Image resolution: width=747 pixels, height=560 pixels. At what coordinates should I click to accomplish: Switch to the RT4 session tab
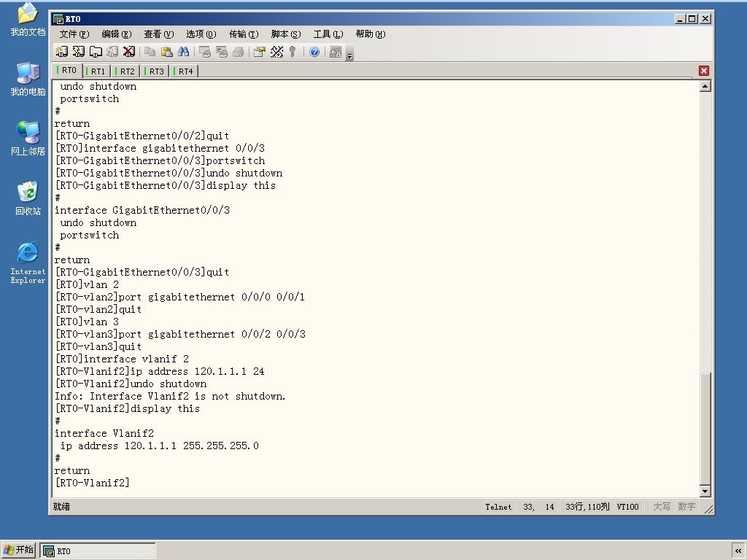185,71
